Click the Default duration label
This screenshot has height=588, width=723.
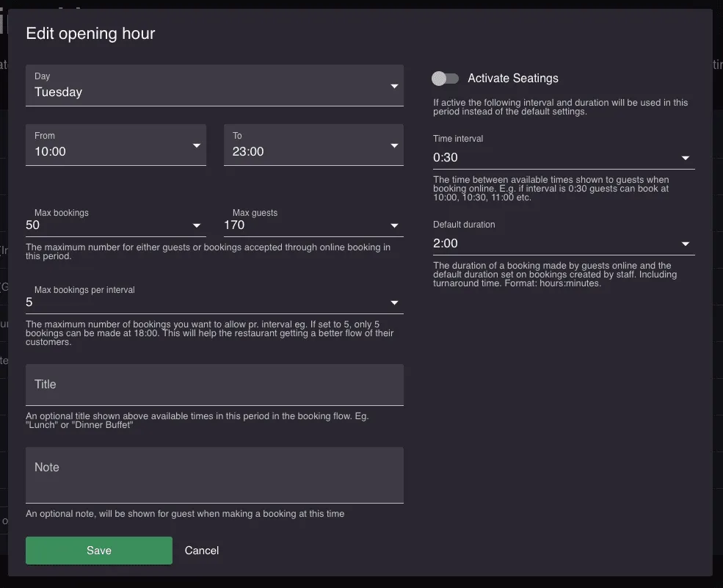click(464, 225)
